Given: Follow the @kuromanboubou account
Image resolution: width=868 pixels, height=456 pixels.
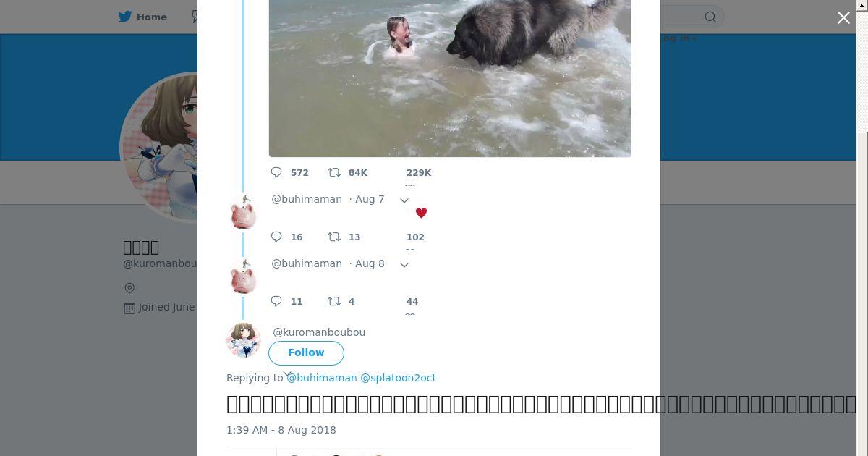Looking at the screenshot, I should [306, 352].
